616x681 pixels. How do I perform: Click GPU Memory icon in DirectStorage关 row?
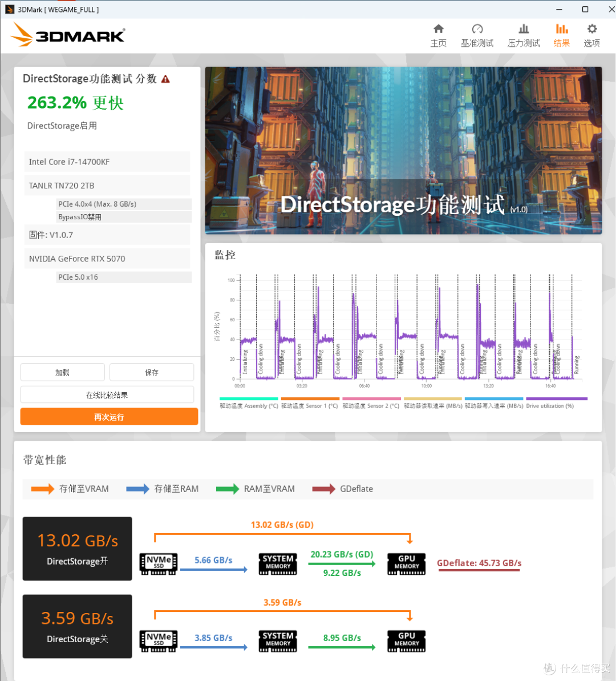click(x=406, y=641)
